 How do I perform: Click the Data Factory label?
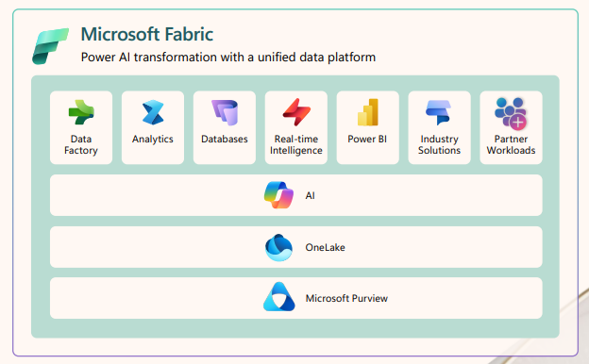[81, 144]
